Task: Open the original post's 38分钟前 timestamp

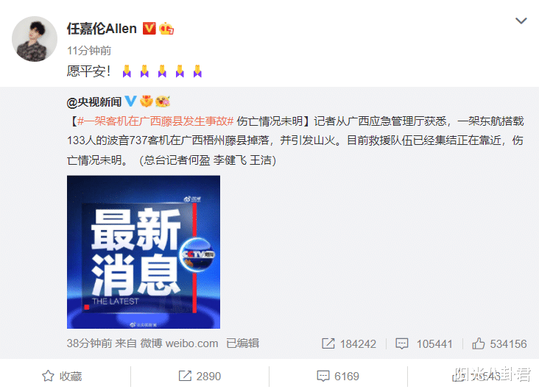Action: 89,343
